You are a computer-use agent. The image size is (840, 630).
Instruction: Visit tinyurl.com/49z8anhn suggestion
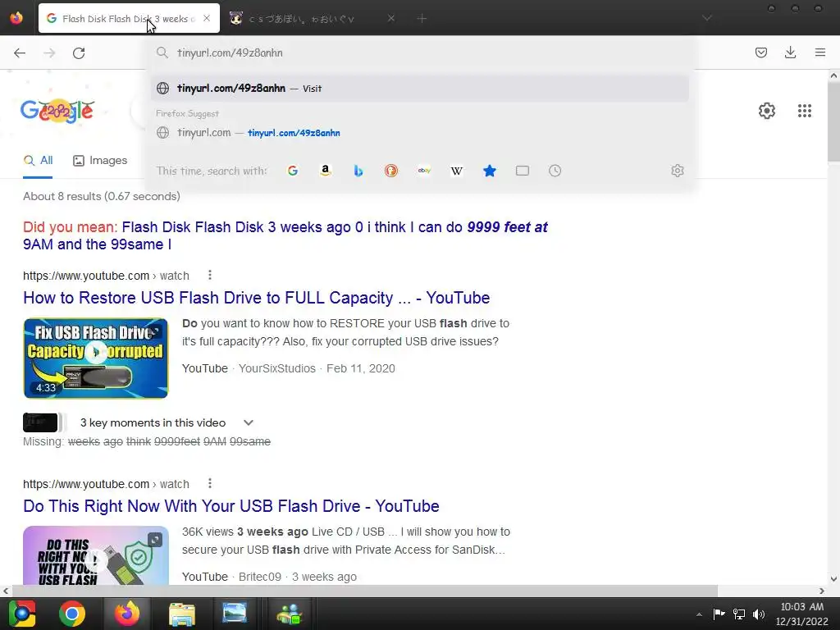click(419, 89)
